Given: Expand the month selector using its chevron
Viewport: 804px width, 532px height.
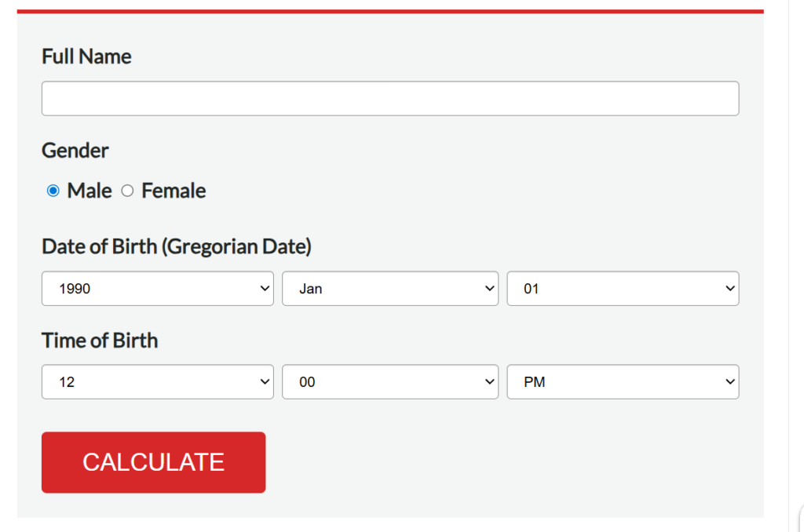Looking at the screenshot, I should (490, 288).
